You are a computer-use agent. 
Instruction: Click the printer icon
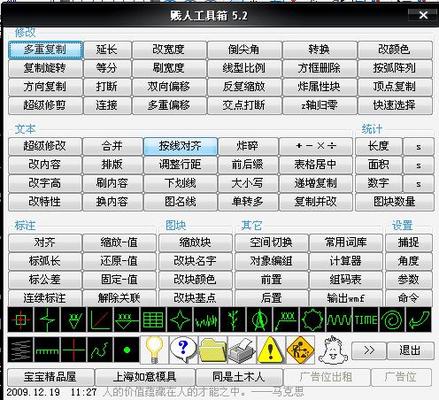tap(242, 350)
